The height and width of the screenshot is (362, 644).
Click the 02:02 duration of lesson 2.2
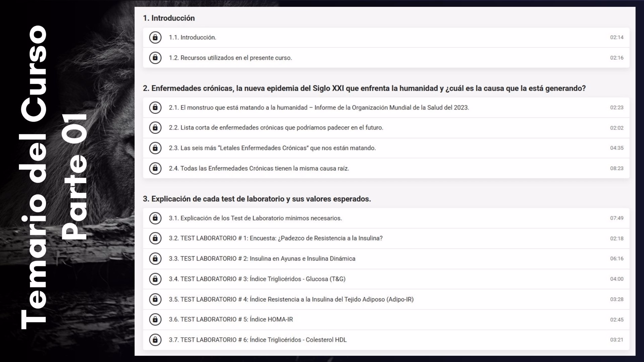click(617, 128)
